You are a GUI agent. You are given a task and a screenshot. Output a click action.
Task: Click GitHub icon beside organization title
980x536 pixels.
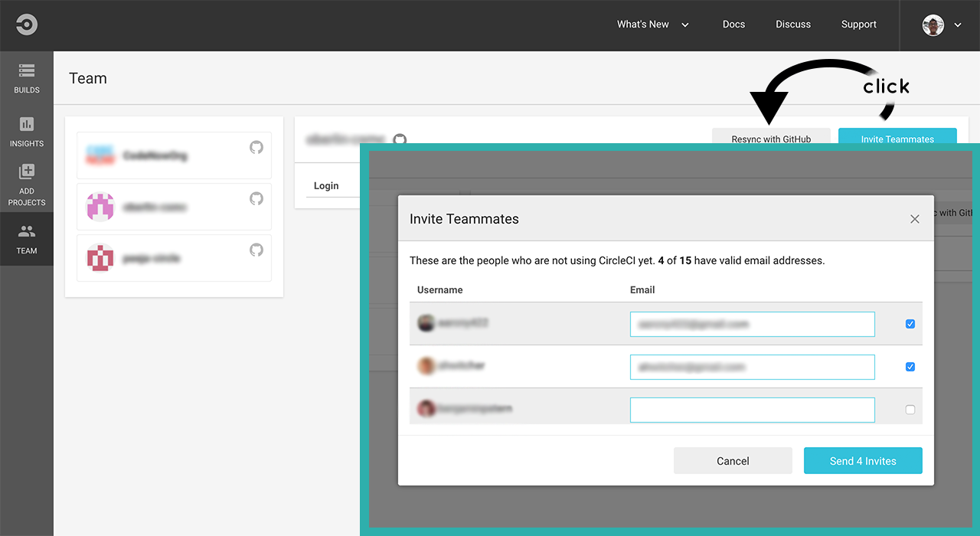[400, 139]
